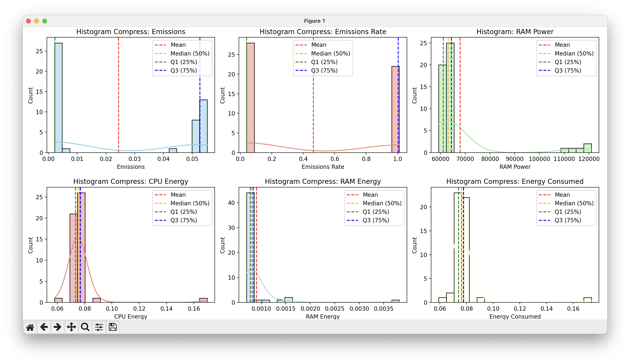Click the Forward arrow to next view

[58, 327]
